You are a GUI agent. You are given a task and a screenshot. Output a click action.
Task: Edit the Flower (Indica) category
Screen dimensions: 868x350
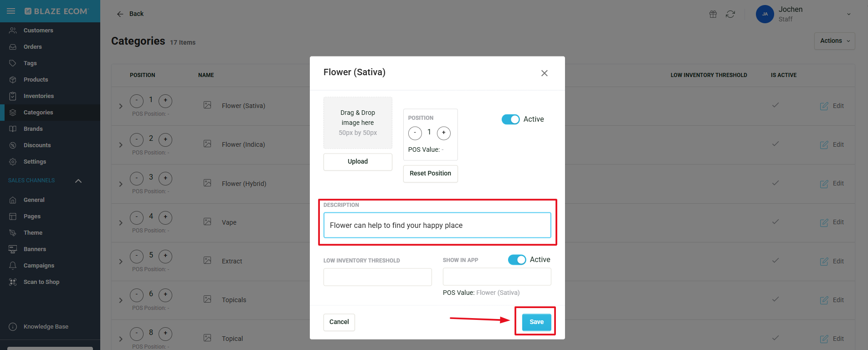832,145
